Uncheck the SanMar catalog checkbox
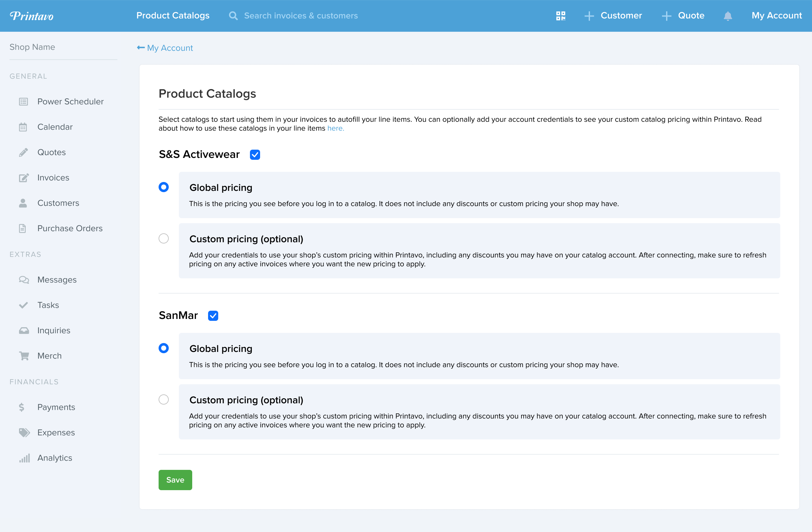The width and height of the screenshot is (812, 532). pyautogui.click(x=213, y=316)
